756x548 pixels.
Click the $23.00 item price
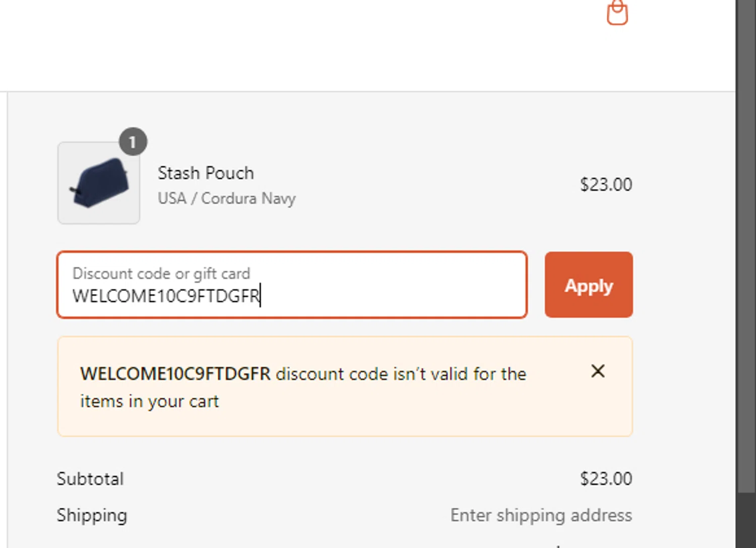click(x=606, y=184)
